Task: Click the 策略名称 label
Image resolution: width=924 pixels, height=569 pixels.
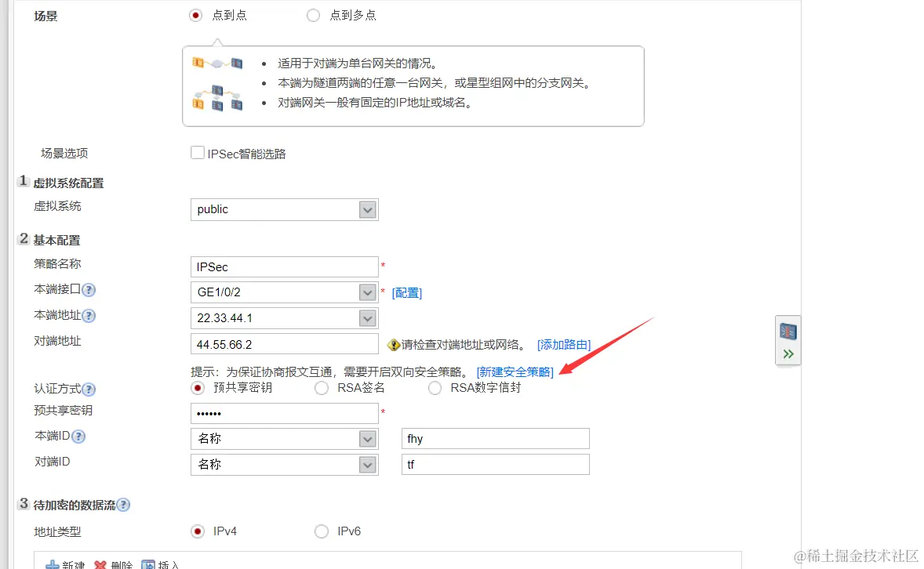Action: (x=57, y=264)
